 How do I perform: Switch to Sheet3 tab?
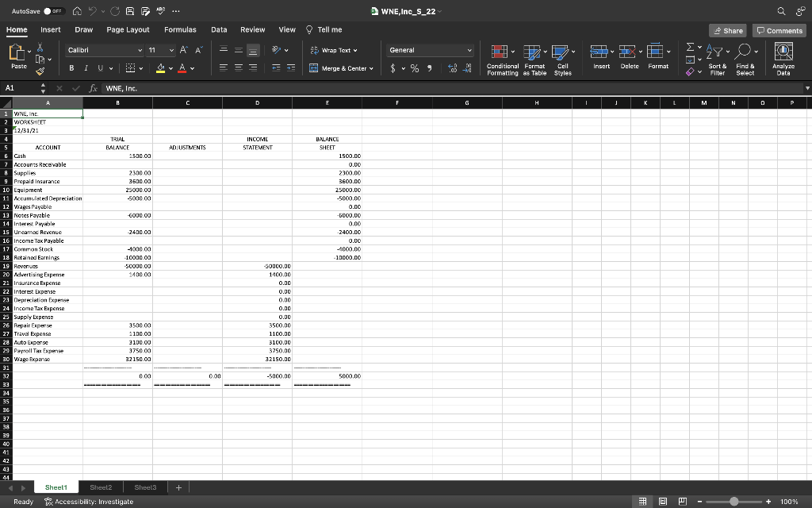tap(145, 487)
